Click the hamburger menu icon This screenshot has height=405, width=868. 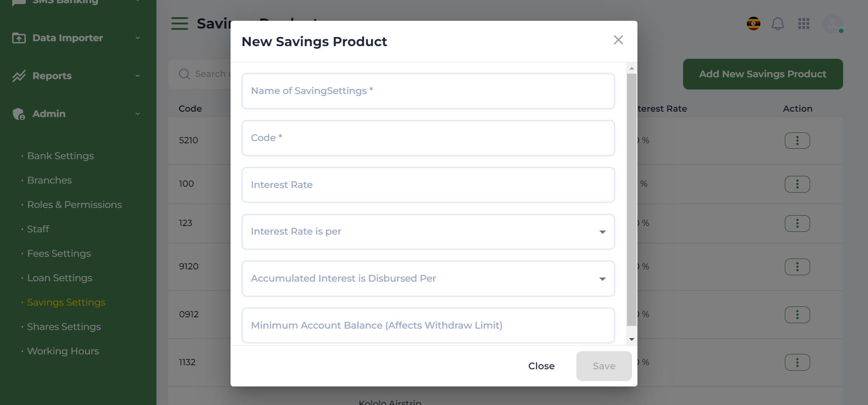pyautogui.click(x=179, y=24)
